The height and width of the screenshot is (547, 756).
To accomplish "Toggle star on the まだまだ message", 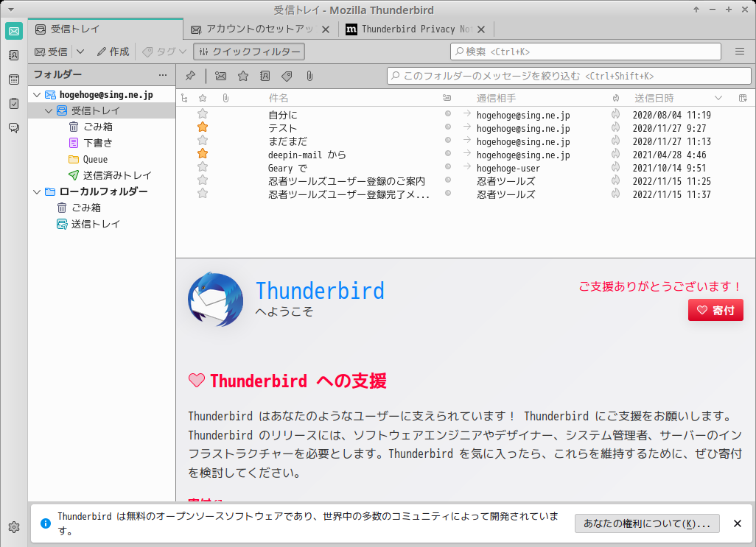I will tap(203, 141).
